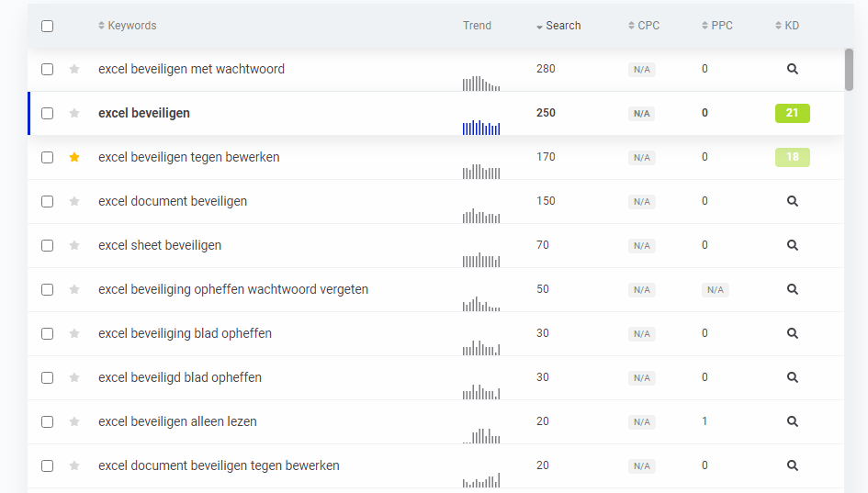Viewport: 868px width, 493px height.
Task: Check the box for 'excel beveiligen' row
Action: [47, 113]
